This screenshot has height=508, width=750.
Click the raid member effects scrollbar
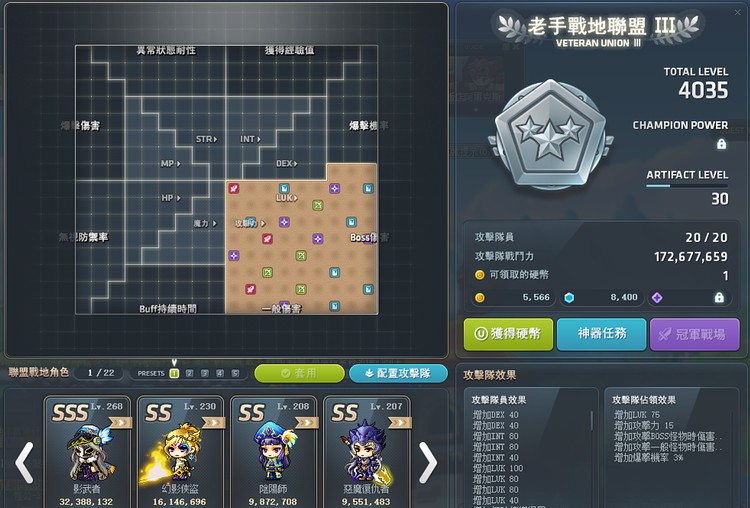[x=592, y=420]
